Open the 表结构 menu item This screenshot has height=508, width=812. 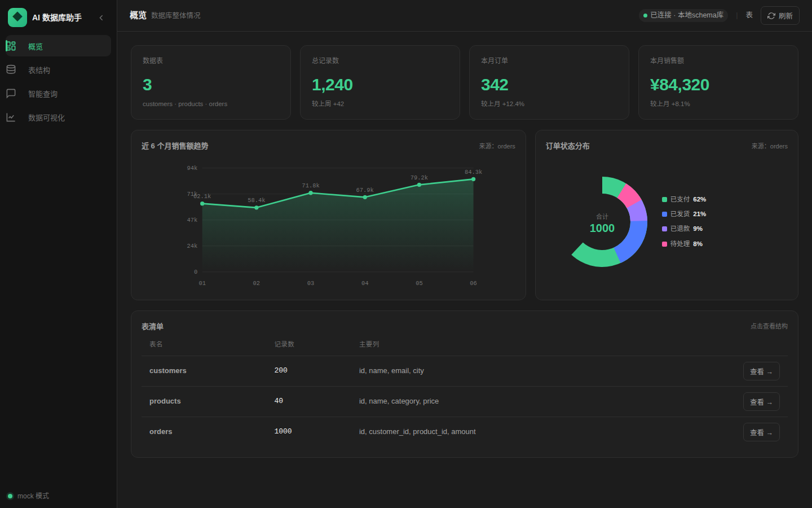pyautogui.click(x=58, y=70)
